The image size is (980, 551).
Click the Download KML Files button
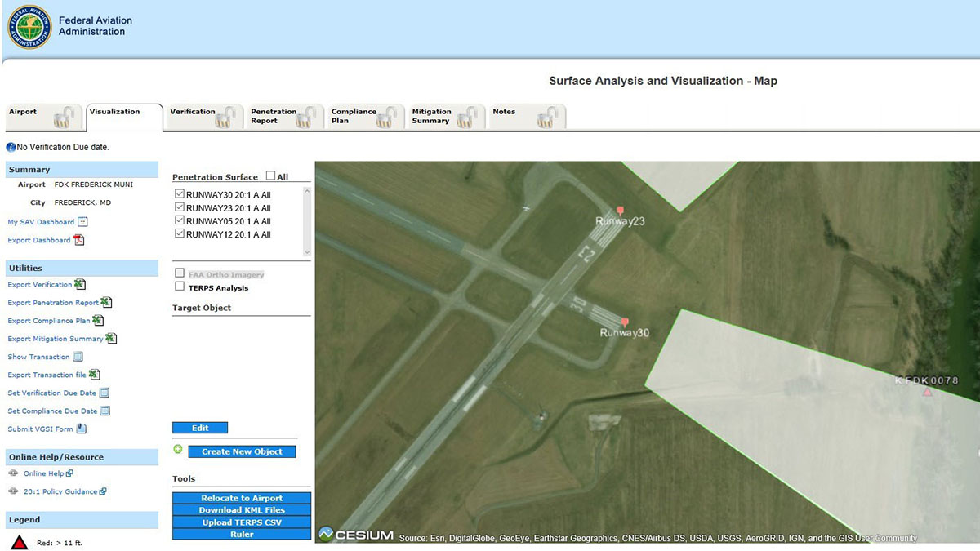tap(241, 510)
